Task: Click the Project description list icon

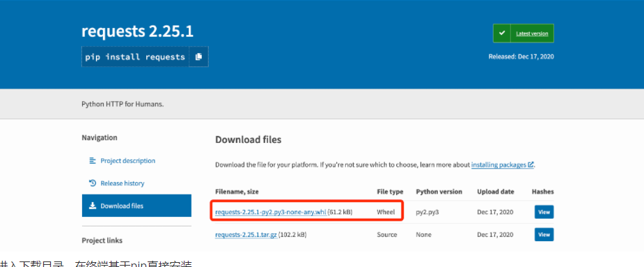Action: pyautogui.click(x=93, y=160)
